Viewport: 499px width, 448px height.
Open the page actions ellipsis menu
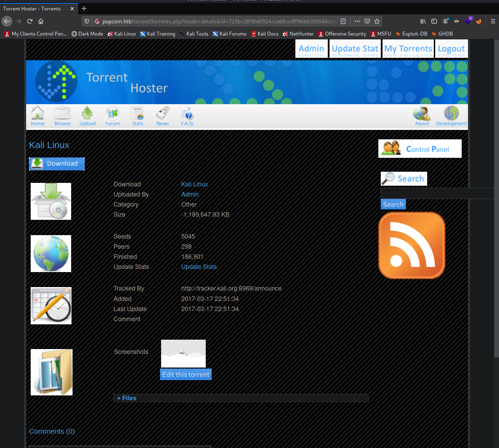357,21
